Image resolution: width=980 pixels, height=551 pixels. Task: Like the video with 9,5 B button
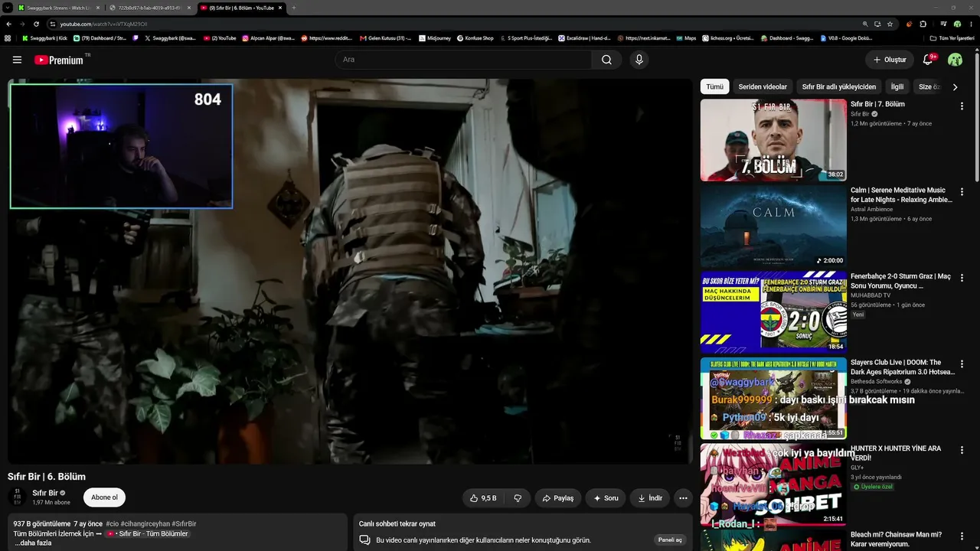pyautogui.click(x=483, y=498)
